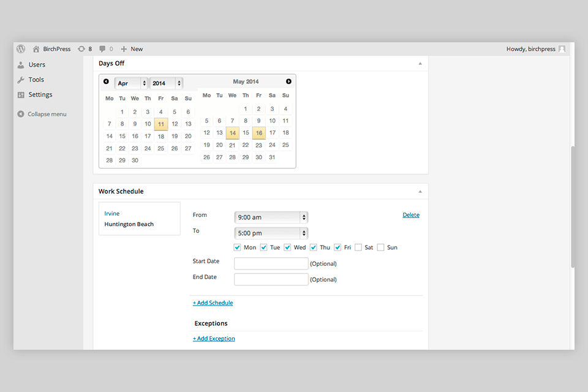Screen dimensions: 588x392
Task: Click the Users sidebar icon
Action: tap(21, 65)
